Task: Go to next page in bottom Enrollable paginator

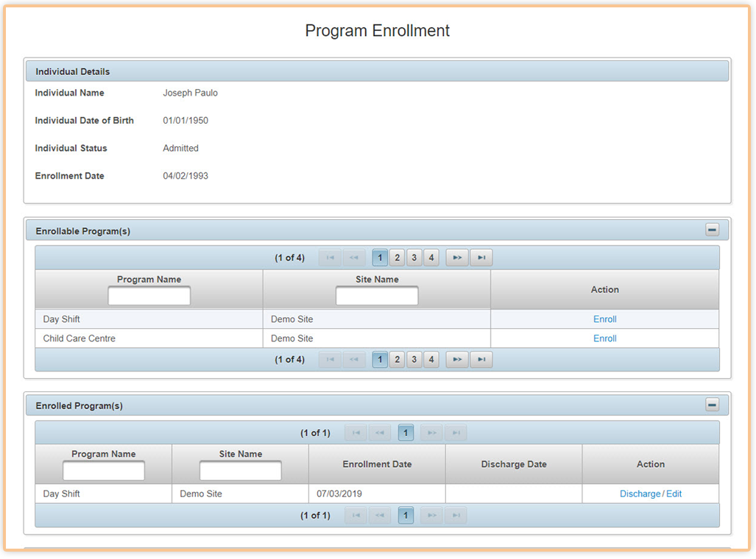Action: pyautogui.click(x=457, y=359)
